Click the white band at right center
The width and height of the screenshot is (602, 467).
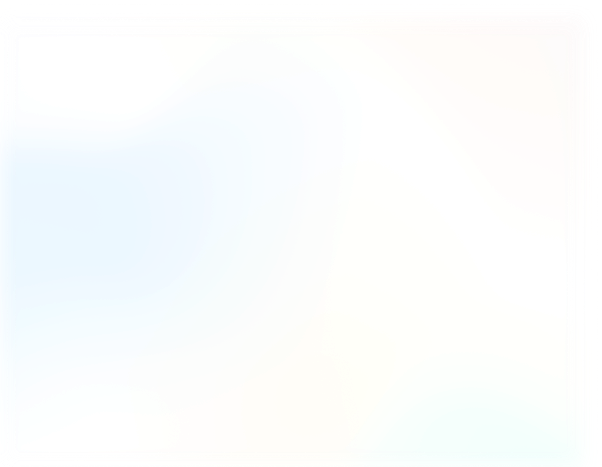click(x=500, y=240)
